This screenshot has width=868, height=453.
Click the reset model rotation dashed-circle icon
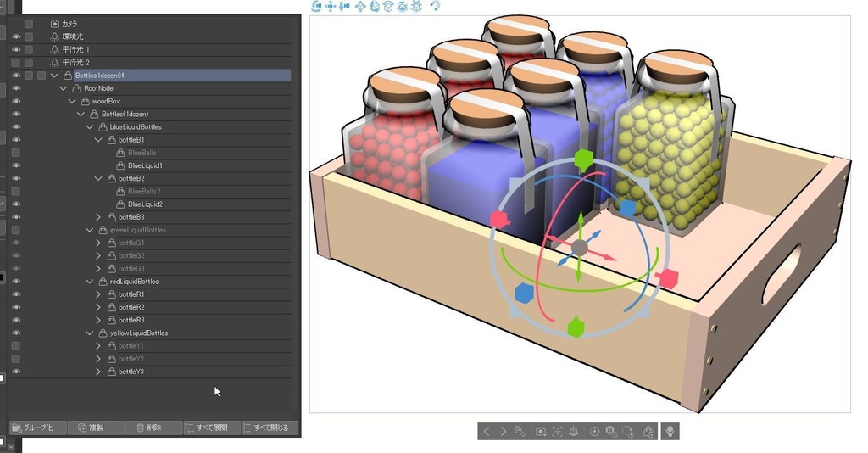point(628,432)
